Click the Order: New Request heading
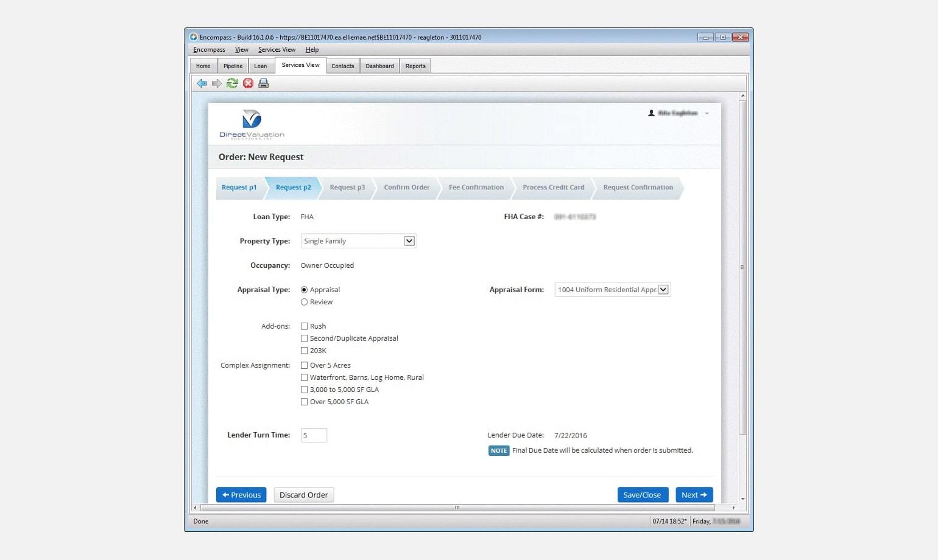 tap(261, 157)
